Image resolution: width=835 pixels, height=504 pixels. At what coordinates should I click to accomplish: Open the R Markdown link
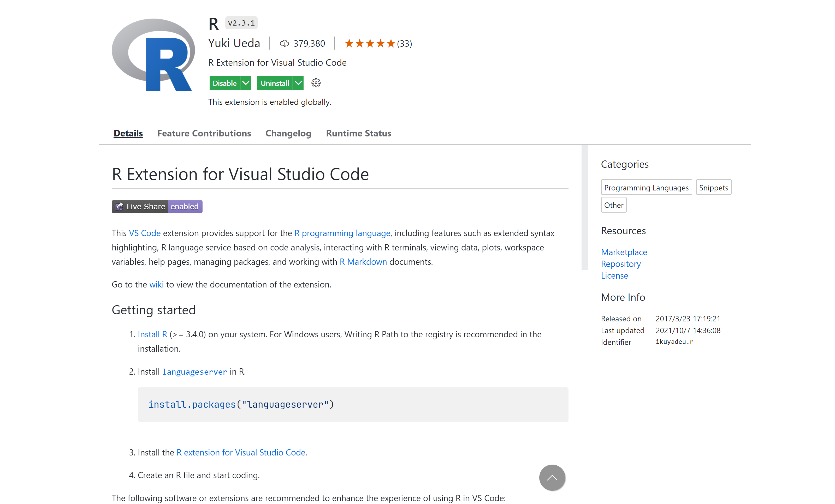point(363,261)
